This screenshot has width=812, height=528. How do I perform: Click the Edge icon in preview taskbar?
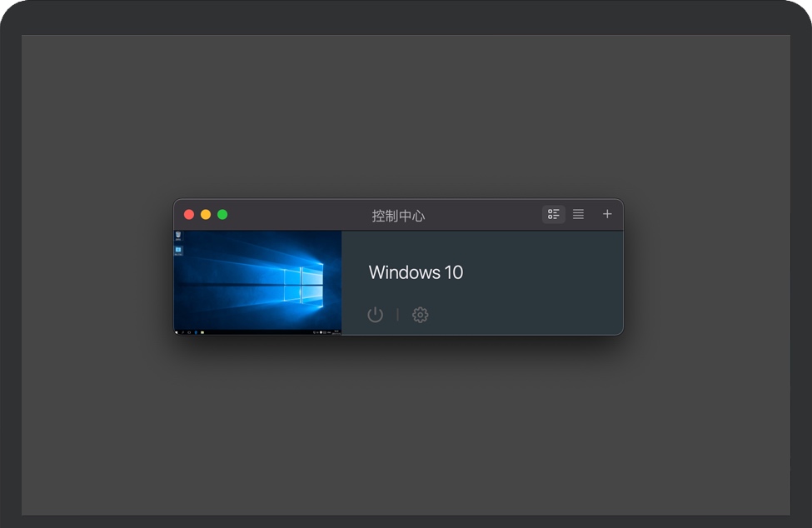tap(195, 332)
